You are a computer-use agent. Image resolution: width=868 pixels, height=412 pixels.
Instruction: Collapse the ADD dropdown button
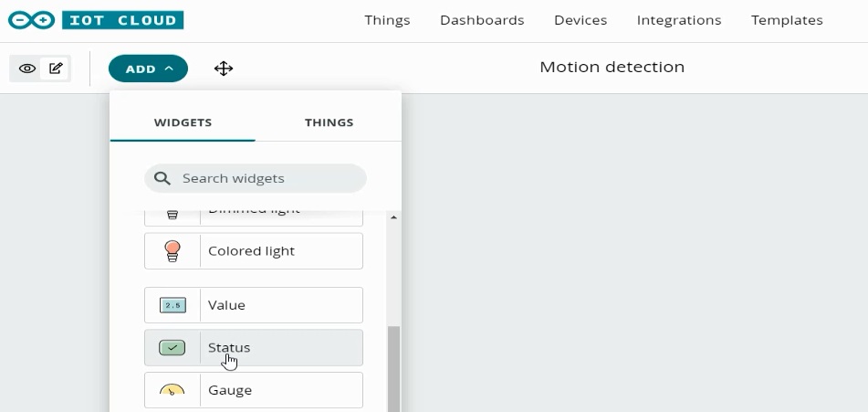(149, 69)
